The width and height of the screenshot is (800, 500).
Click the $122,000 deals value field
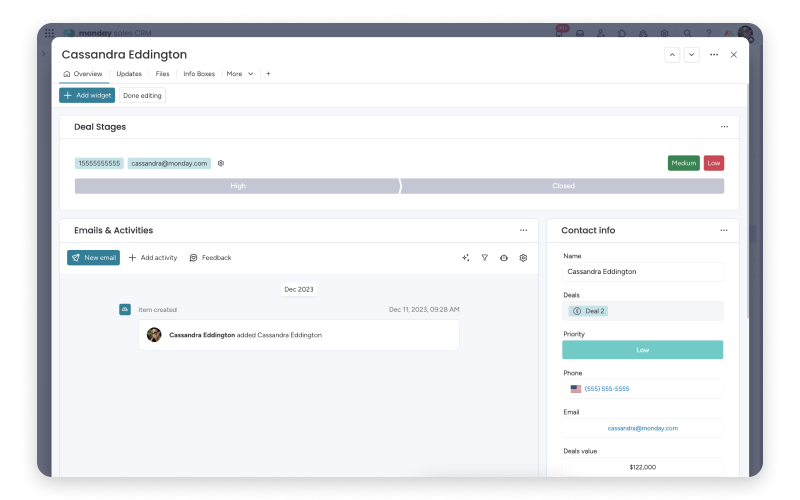[643, 467]
